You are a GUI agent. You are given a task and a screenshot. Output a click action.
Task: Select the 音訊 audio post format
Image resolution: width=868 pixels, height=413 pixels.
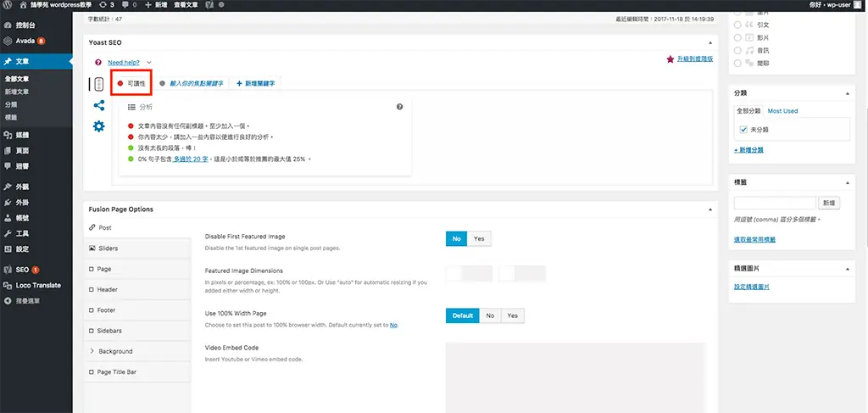(x=737, y=50)
